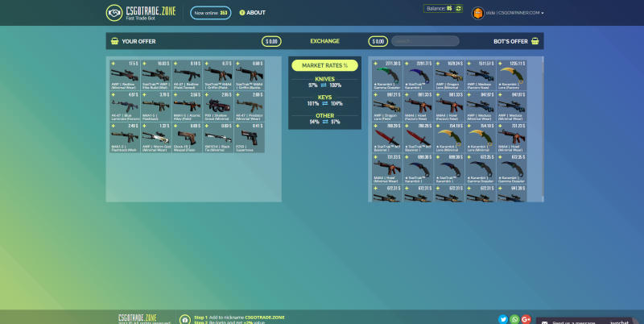644x324 pixels.
Task: Click the basket icon beside YOUR OFFER
Action: click(x=115, y=41)
